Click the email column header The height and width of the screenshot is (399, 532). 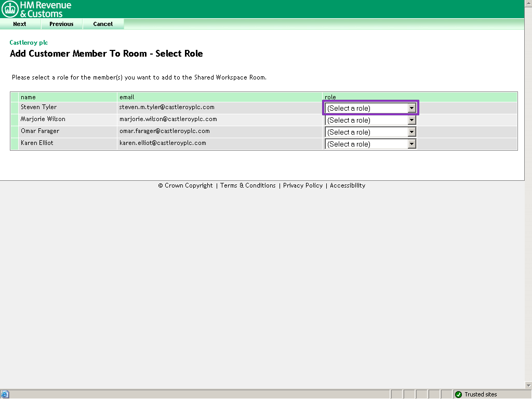point(127,97)
